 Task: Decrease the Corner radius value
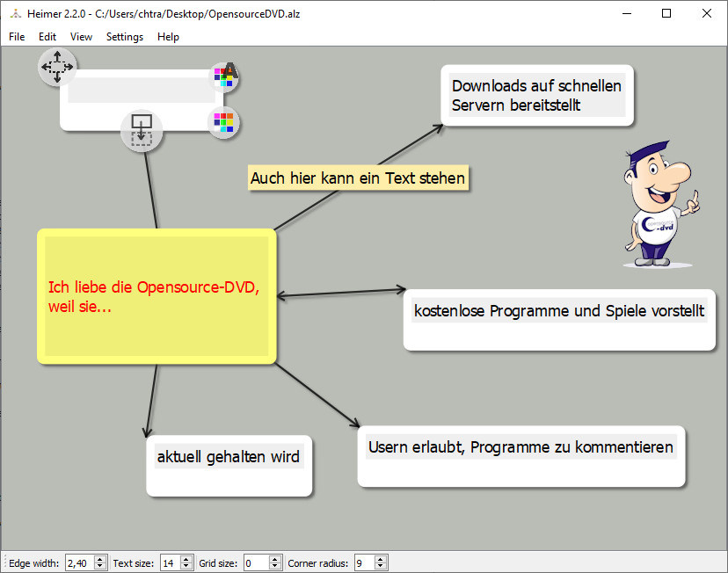tap(381, 567)
